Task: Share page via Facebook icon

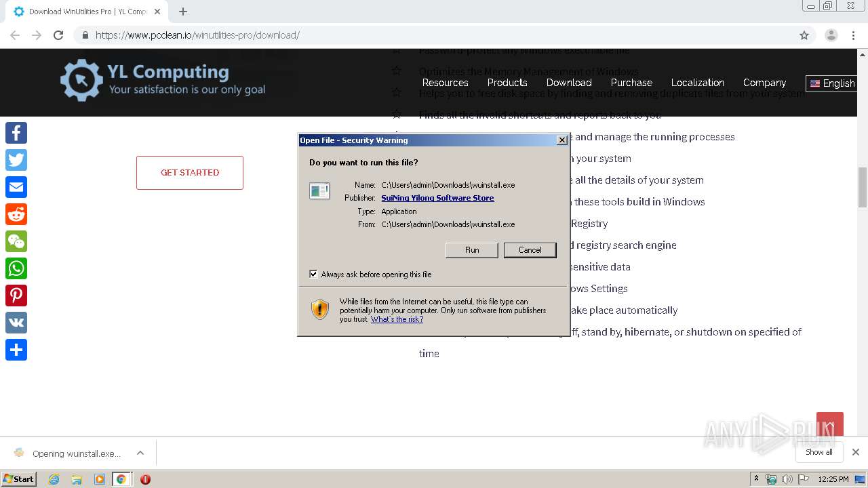Action: 16,133
